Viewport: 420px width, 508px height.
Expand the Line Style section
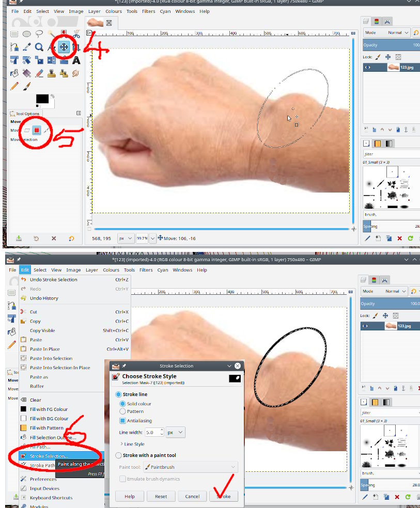click(x=132, y=444)
